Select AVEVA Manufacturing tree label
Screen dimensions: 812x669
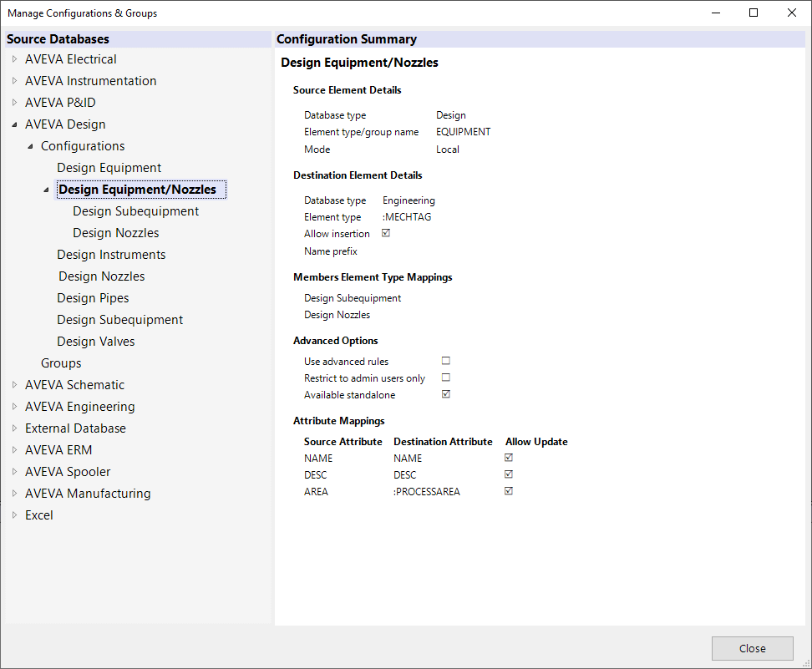(x=88, y=494)
